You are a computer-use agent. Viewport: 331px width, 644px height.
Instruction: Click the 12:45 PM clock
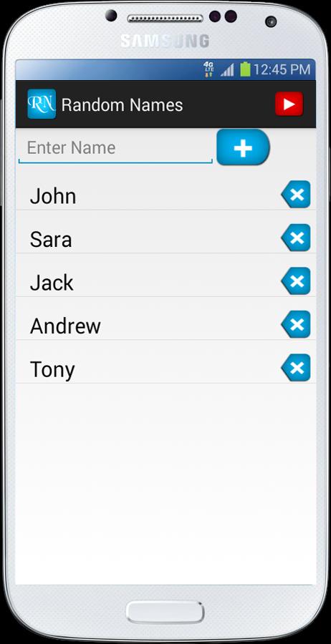click(x=282, y=69)
